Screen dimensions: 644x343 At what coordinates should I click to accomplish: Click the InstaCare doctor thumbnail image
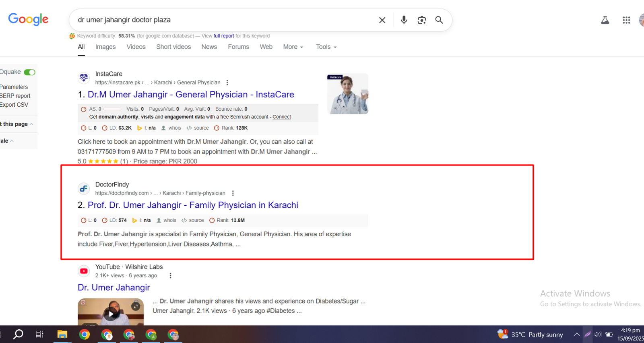(348, 94)
